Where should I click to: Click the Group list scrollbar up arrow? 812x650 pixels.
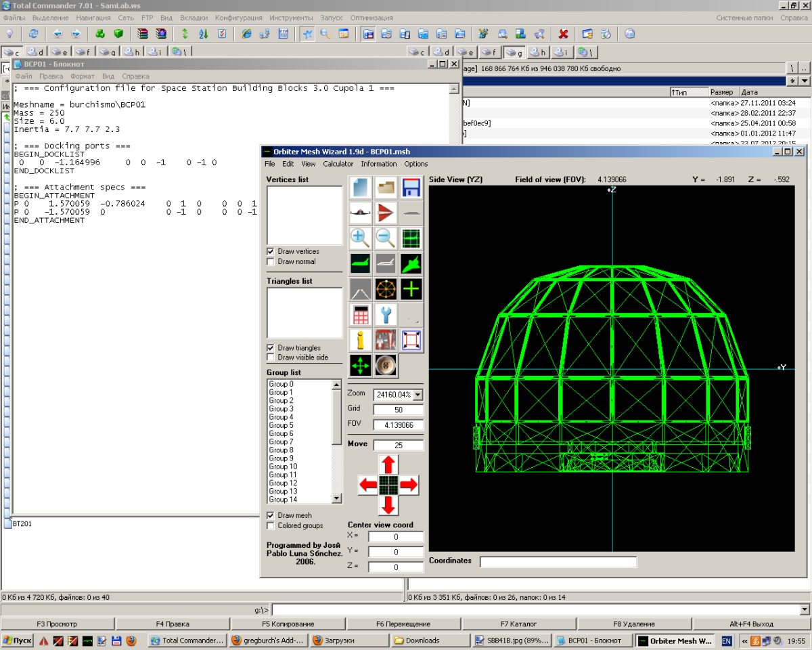[336, 385]
